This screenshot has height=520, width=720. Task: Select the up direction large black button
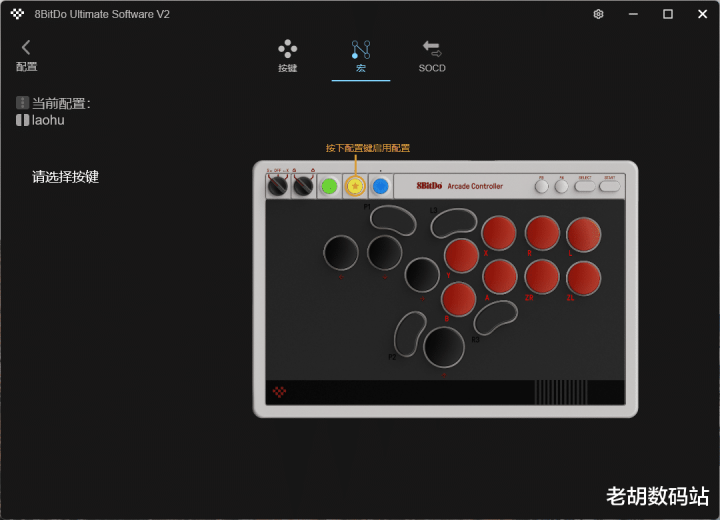coord(444,347)
